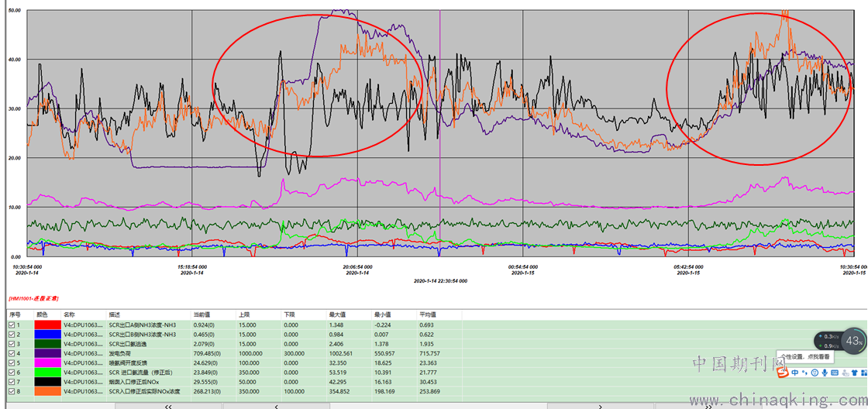Select description 发电负荷
The width and height of the screenshot is (868, 409).
119,353
